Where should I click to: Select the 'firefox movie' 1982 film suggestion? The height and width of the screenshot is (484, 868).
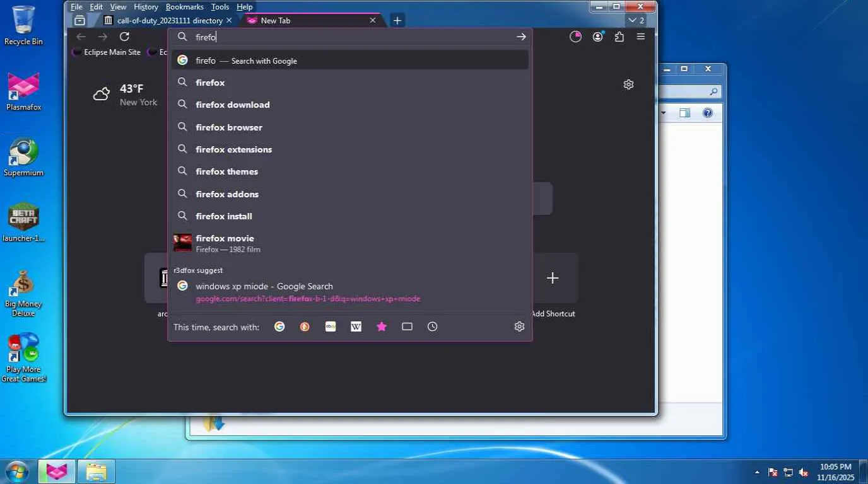click(350, 243)
